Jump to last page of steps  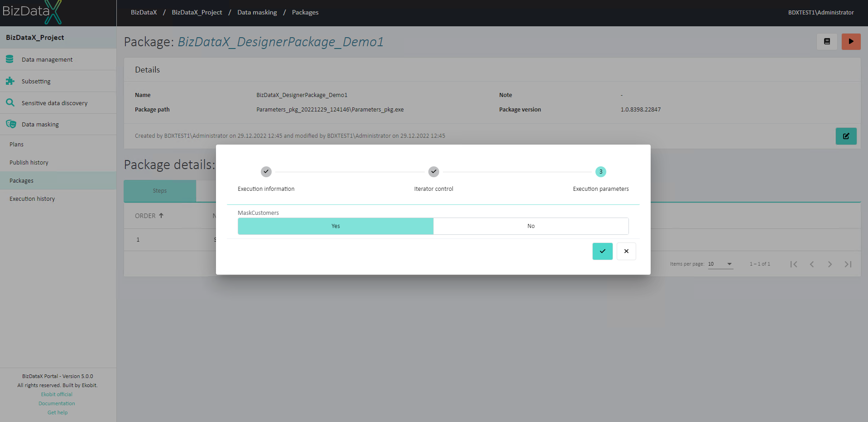point(848,264)
